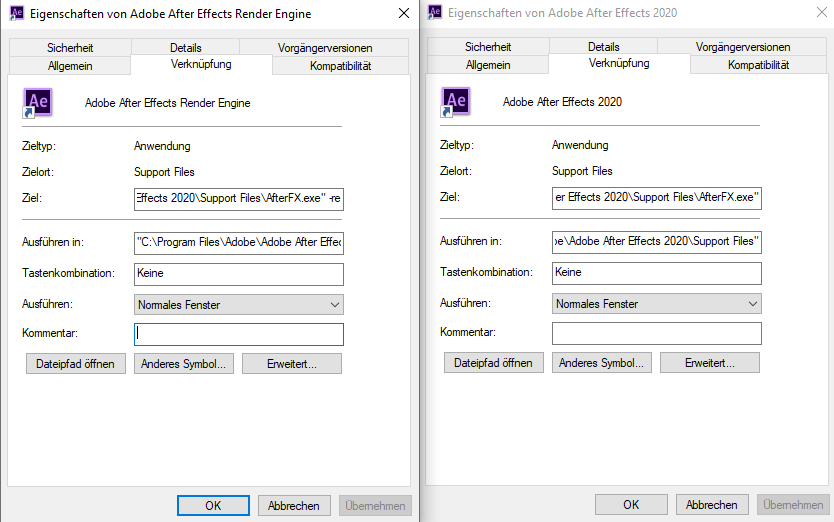Click Tastenkombination field in Render Engine dialog
Viewport: 834px width, 522px height.
pyautogui.click(x=239, y=273)
